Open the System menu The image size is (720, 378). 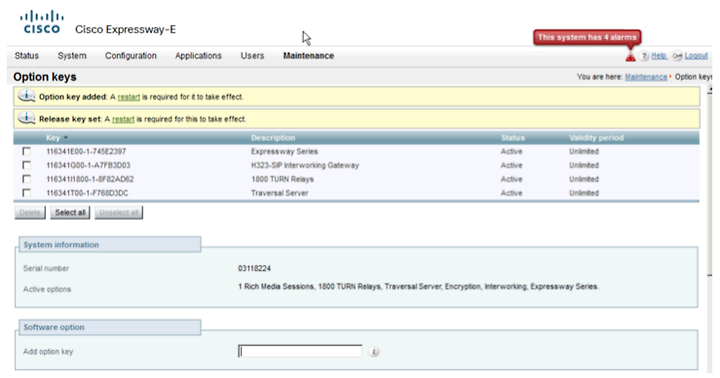(x=72, y=56)
